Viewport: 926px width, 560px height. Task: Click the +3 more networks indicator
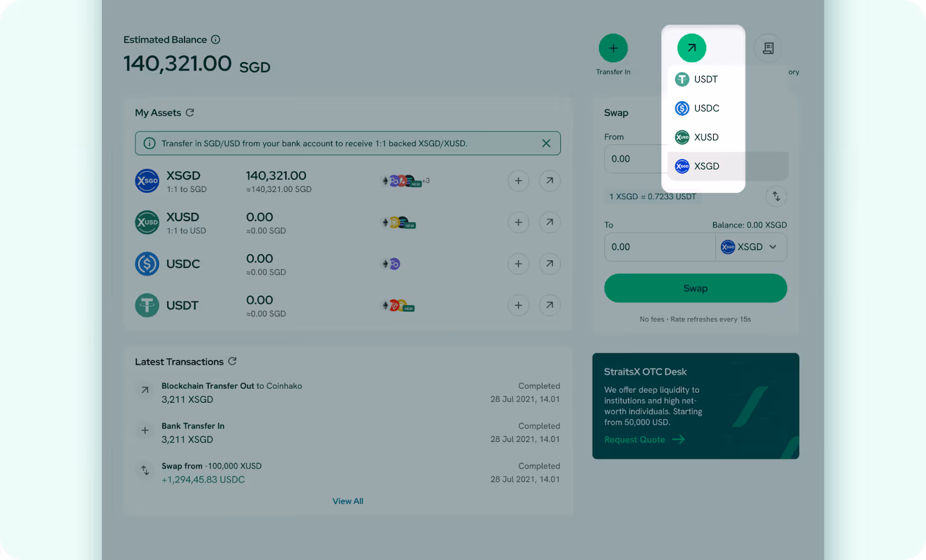[x=426, y=180]
